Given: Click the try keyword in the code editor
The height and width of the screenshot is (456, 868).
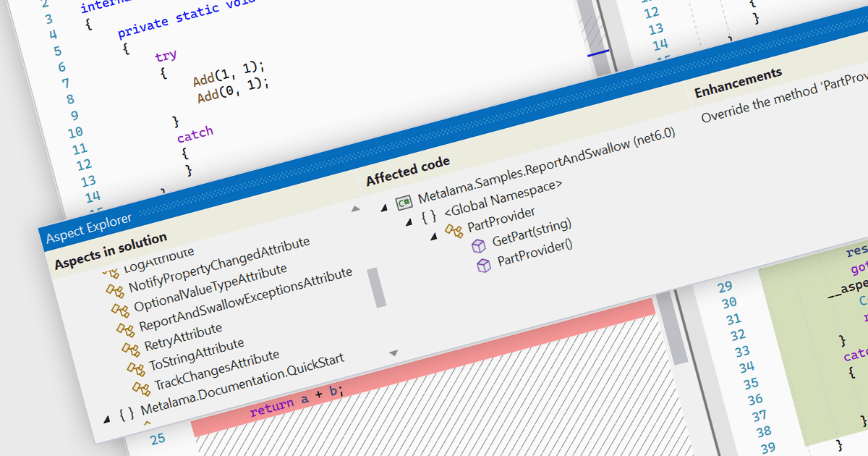Looking at the screenshot, I should click(166, 55).
